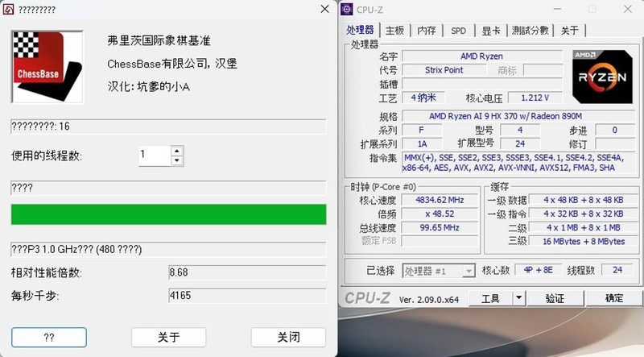Viewport: 644px width, 357px height.
Task: Click the 确定 button in CPU-Z
Action: pyautogui.click(x=614, y=298)
